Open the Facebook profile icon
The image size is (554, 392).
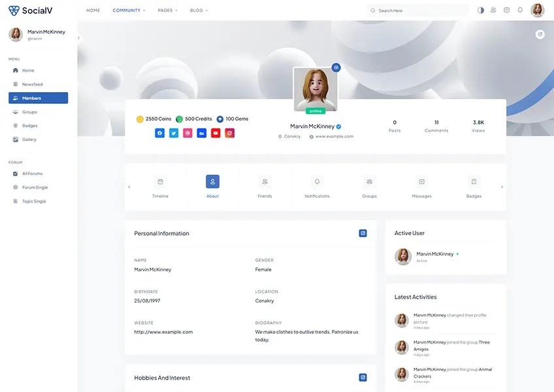pyautogui.click(x=159, y=133)
